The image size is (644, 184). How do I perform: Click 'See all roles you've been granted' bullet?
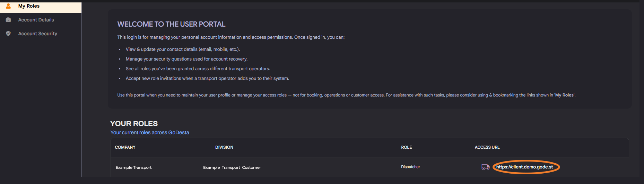click(x=198, y=69)
